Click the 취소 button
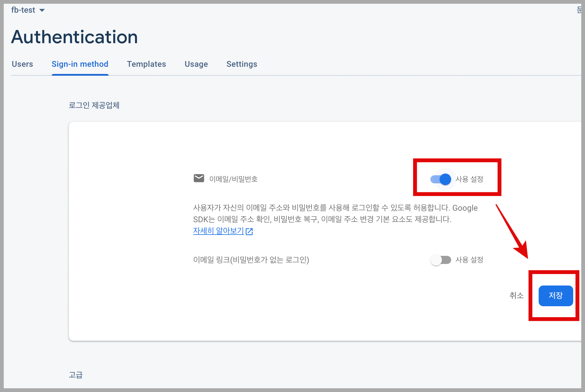This screenshot has width=585, height=392. coord(516,296)
